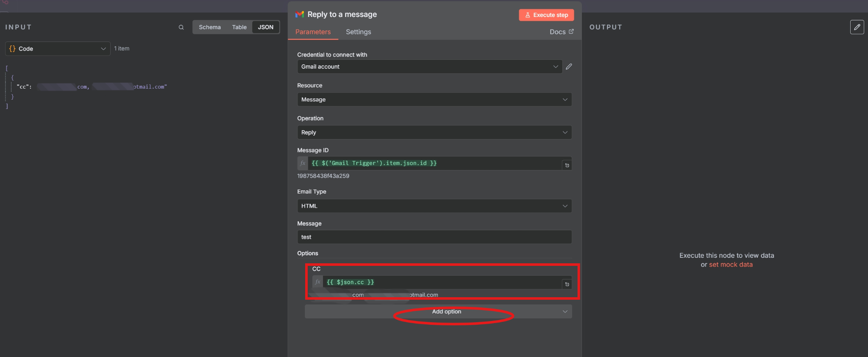Click the Message ID expression editor icon
Screen dimensions: 868x357
(x=567, y=165)
